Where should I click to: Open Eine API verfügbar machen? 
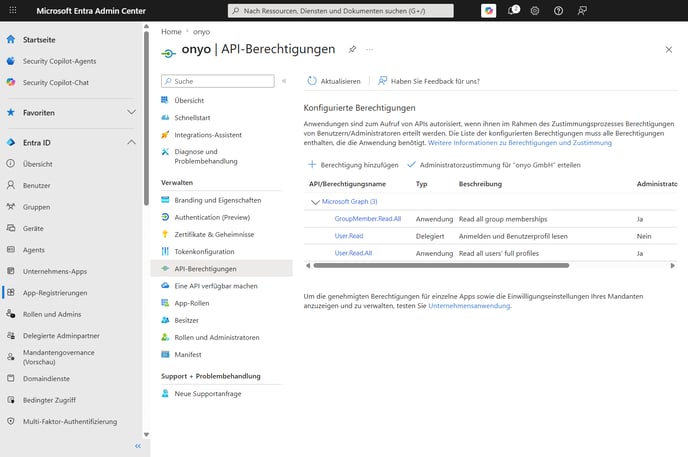coord(215,286)
